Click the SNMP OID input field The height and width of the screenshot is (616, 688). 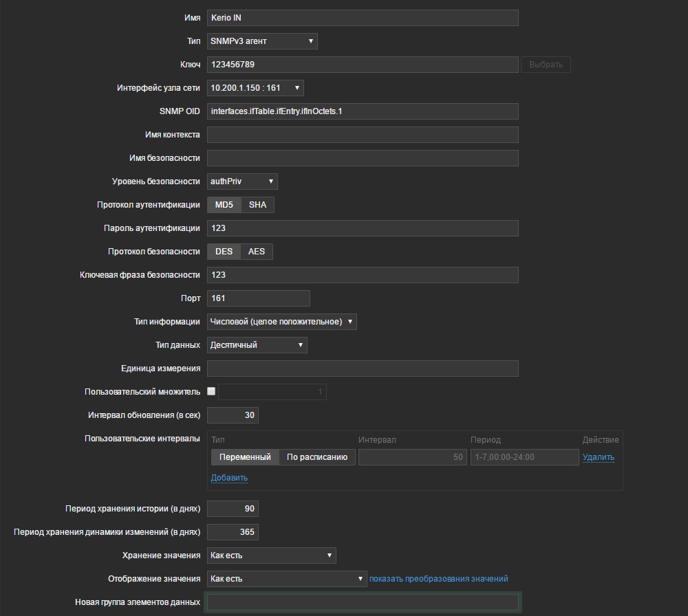coord(363,111)
